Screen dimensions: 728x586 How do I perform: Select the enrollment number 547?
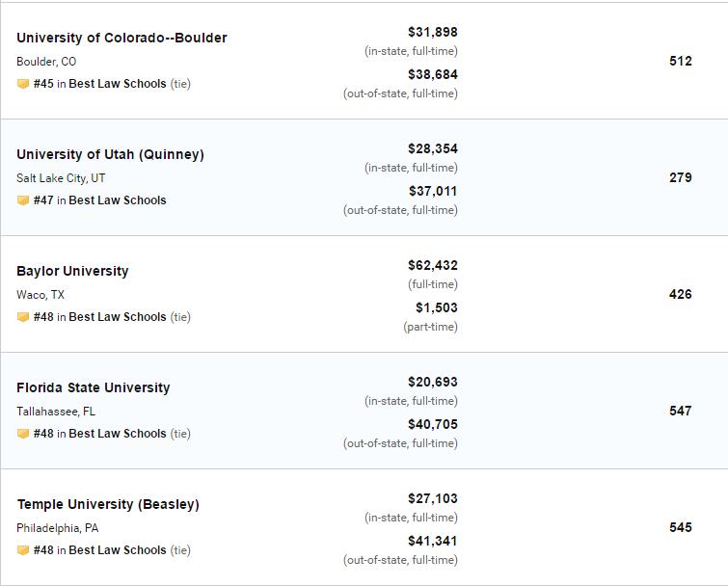[680, 411]
